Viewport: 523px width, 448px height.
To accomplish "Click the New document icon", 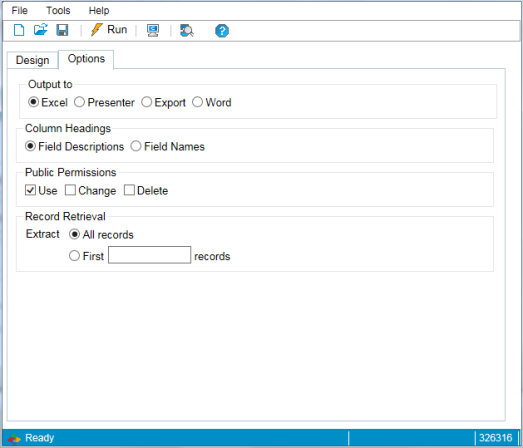I will tap(19, 30).
